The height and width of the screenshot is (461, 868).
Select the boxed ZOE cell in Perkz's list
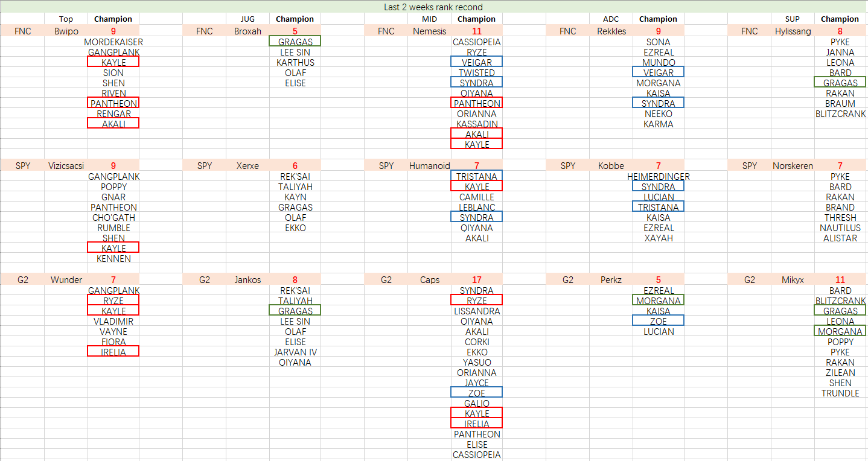coord(659,320)
